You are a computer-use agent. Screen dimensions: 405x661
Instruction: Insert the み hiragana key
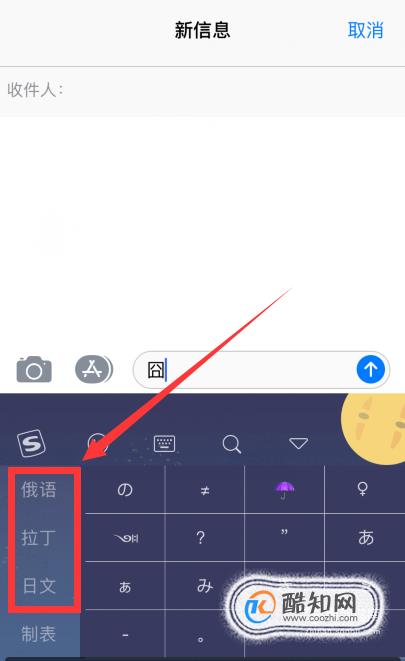(205, 585)
